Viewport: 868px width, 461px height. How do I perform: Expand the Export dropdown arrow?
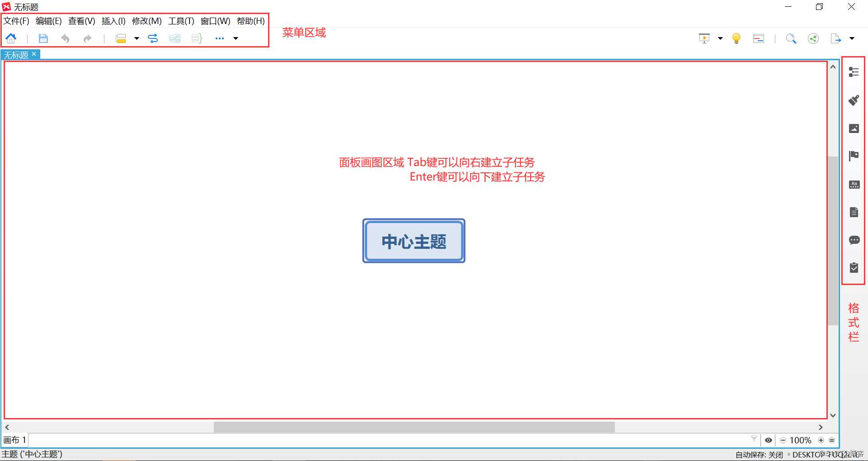point(852,38)
